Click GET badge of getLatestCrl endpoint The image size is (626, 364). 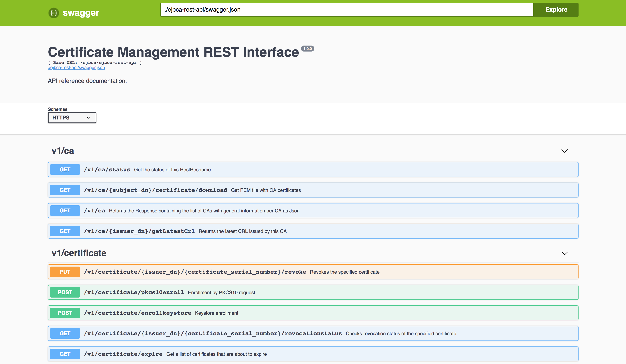tap(65, 231)
